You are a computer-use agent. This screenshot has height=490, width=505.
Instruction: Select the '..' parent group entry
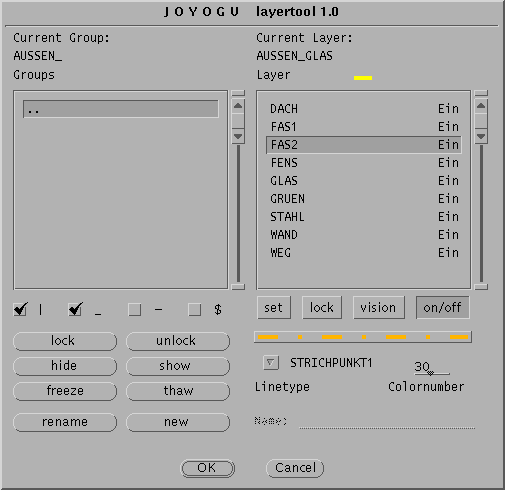[121, 109]
